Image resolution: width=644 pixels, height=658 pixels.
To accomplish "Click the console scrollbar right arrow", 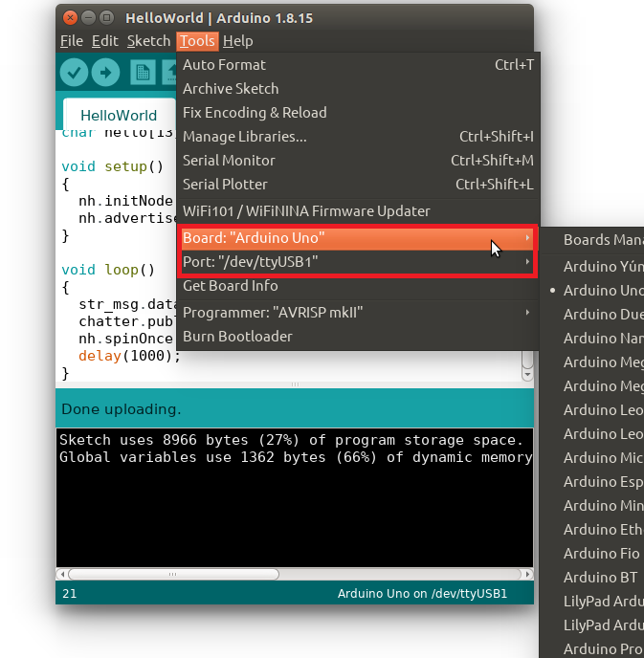I will point(527,574).
